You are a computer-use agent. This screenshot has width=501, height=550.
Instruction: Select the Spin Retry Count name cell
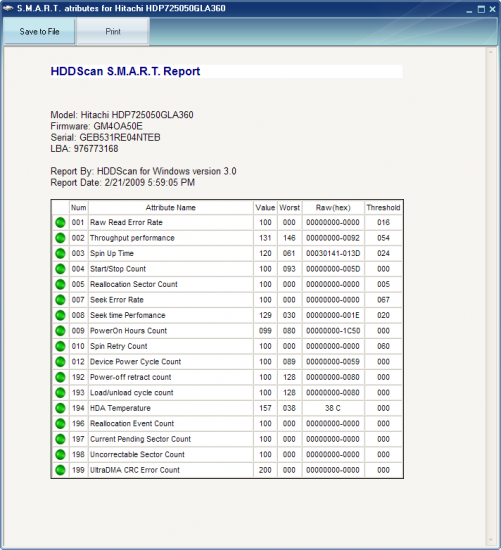(x=171, y=346)
